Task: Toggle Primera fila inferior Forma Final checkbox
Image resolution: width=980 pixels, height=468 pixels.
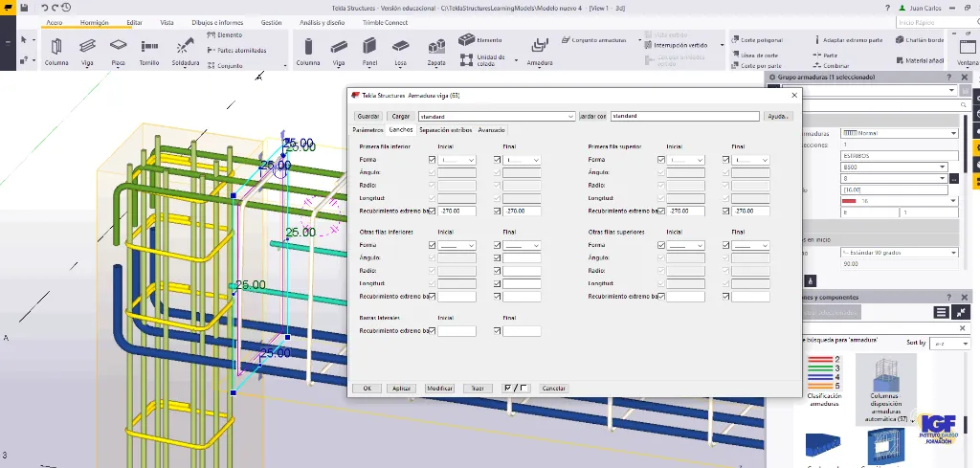Action: coord(498,160)
